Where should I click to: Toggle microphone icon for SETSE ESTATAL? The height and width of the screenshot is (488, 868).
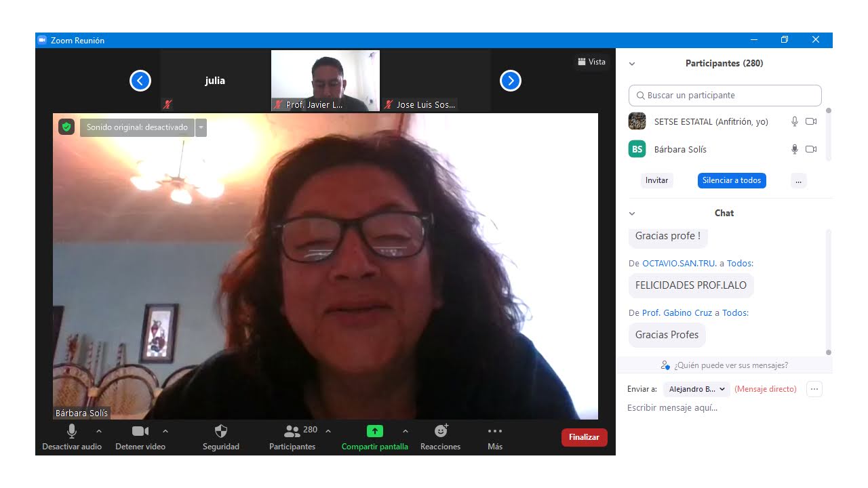tap(795, 122)
